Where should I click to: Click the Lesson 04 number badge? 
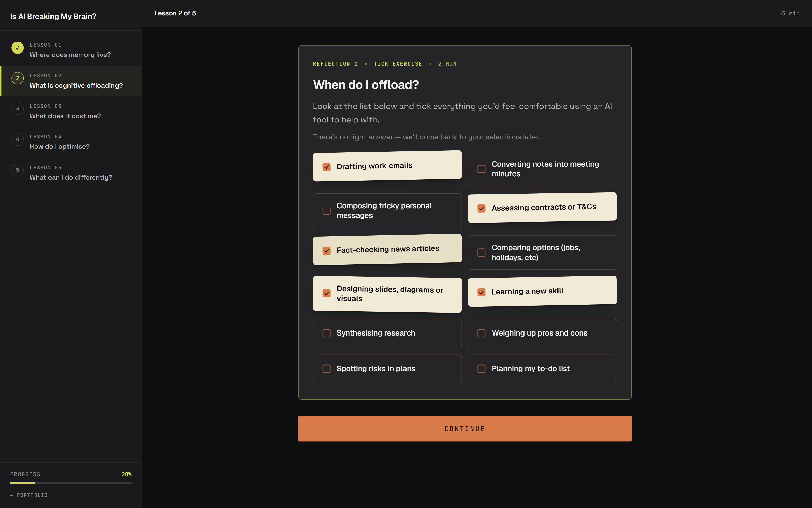(x=18, y=139)
